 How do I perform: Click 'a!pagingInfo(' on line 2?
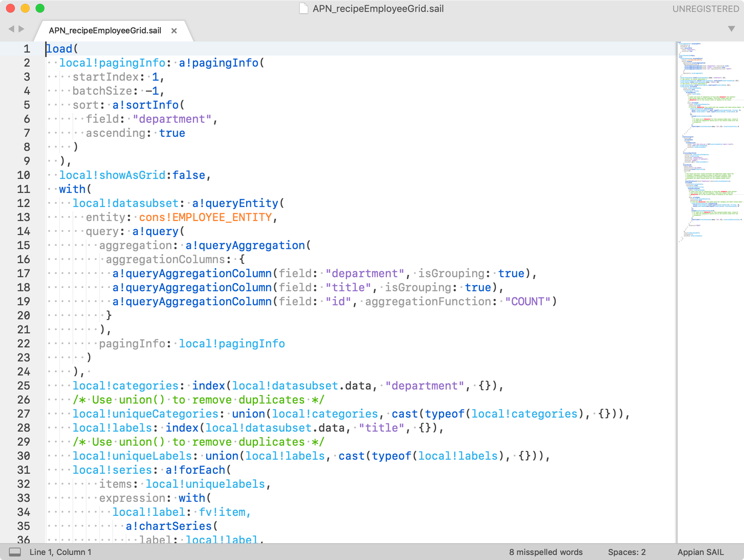click(222, 63)
